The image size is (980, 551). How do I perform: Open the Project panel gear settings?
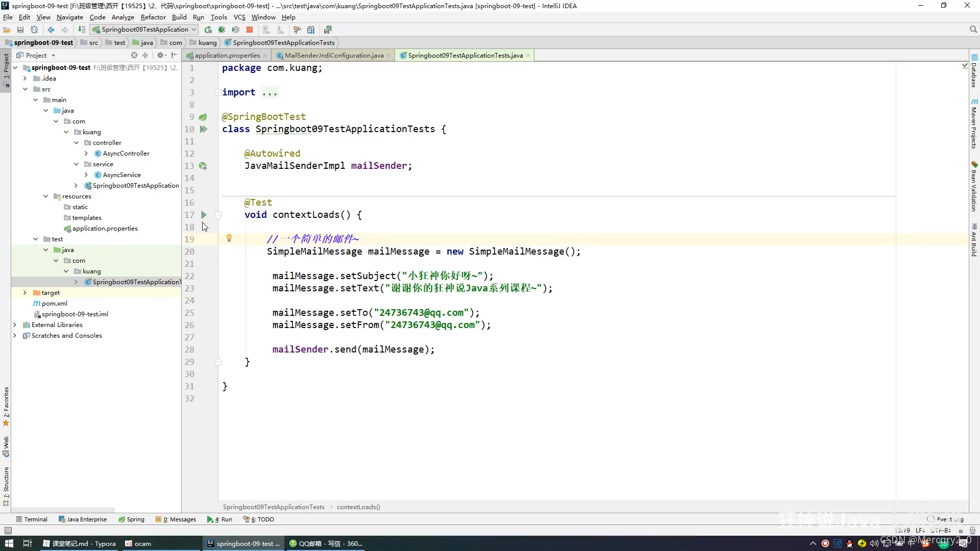click(x=161, y=55)
